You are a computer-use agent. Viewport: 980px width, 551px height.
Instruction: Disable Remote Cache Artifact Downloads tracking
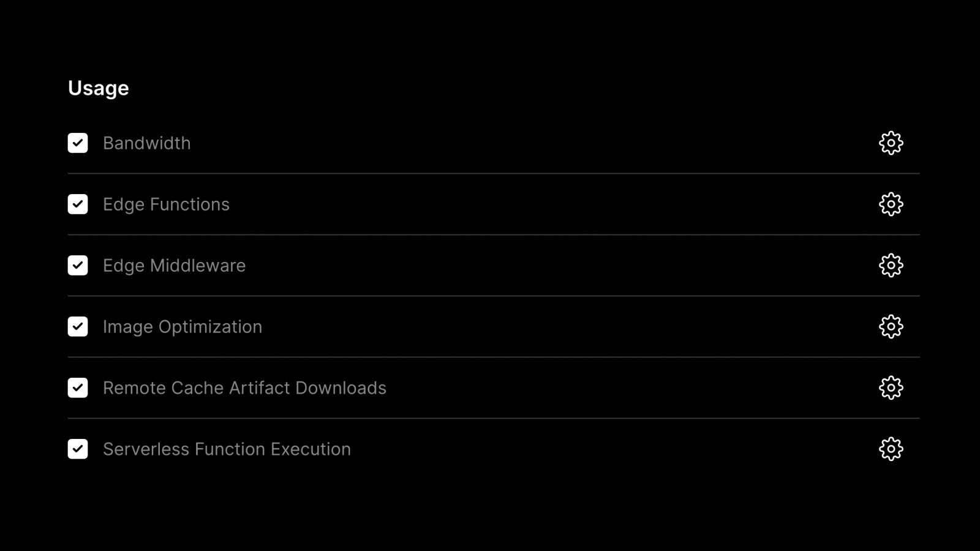[x=78, y=388]
